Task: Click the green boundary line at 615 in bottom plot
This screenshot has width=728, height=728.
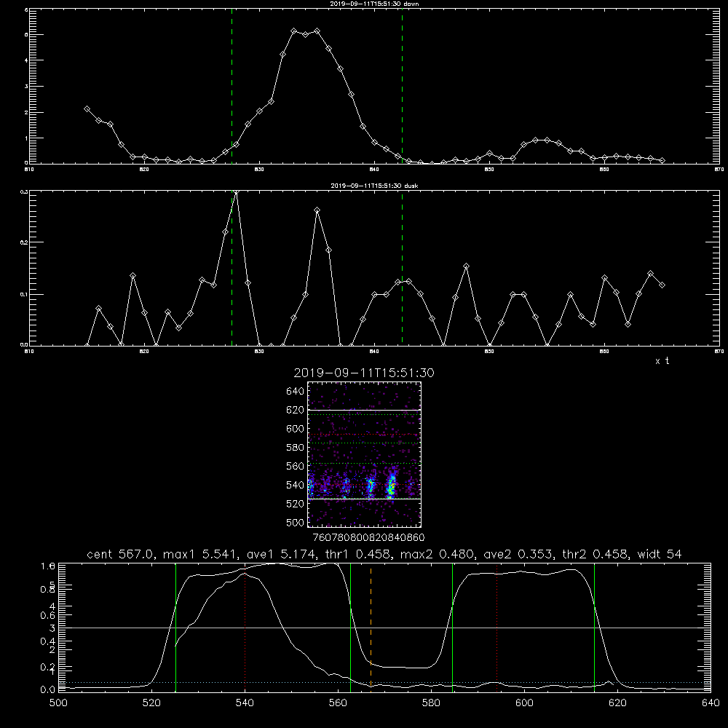Action: pyautogui.click(x=594, y=627)
